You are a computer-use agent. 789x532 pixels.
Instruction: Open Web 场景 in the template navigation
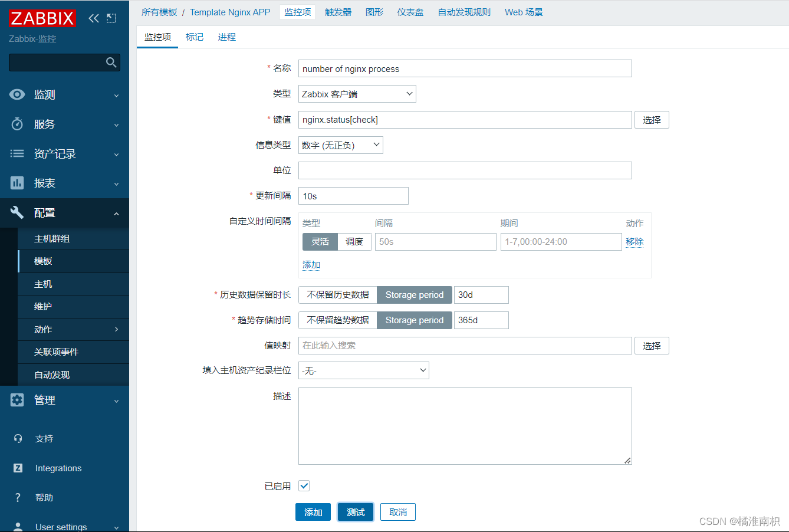point(524,12)
